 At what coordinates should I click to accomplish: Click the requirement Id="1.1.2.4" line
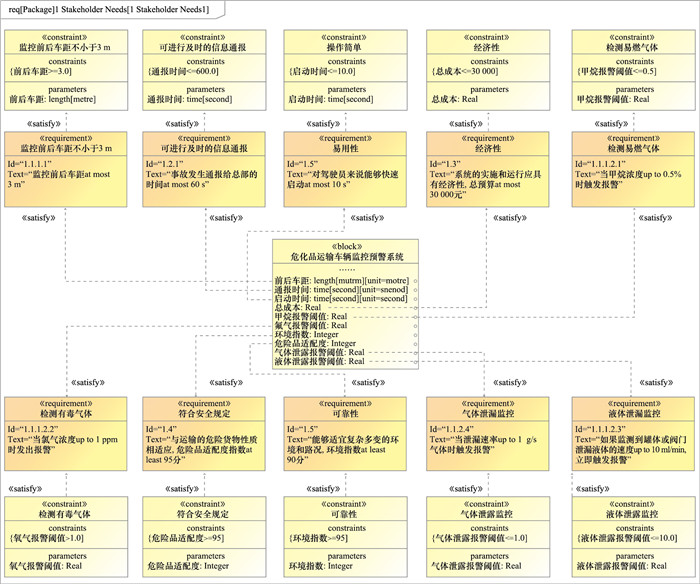pyautogui.click(x=451, y=429)
